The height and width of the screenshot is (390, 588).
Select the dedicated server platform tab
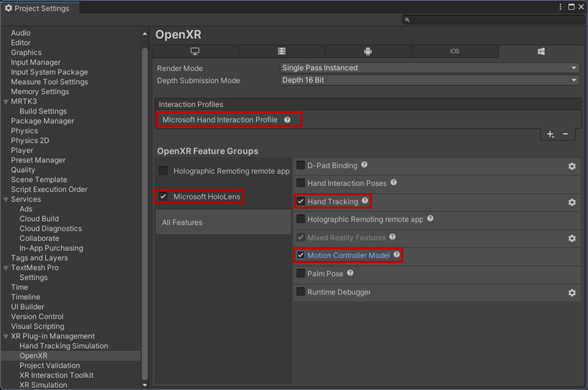click(x=282, y=51)
